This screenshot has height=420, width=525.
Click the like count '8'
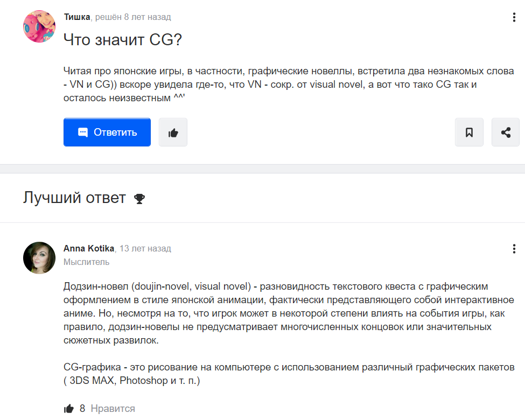82,409
